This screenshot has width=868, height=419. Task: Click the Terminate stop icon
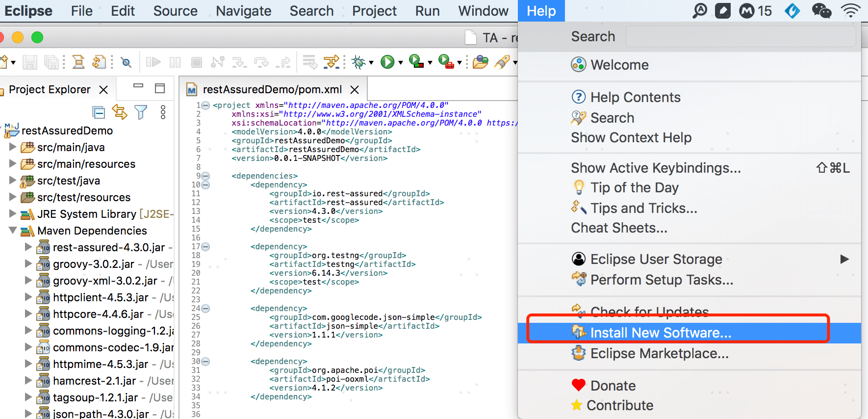(197, 62)
